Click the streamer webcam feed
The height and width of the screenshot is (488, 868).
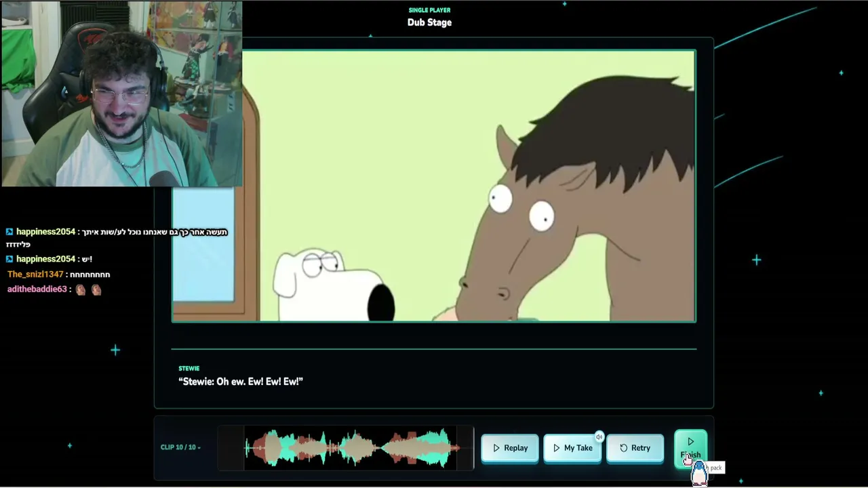(121, 94)
